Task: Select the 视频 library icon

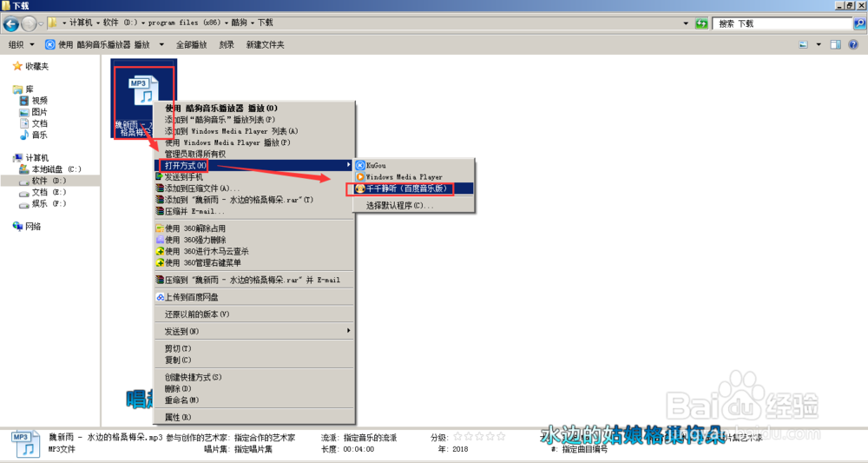Action: pos(23,100)
